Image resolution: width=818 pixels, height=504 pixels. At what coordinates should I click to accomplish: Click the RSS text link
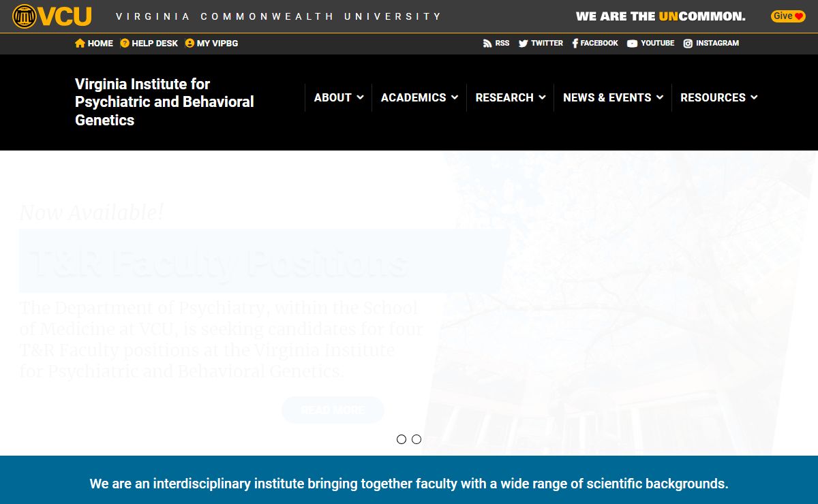coord(502,43)
